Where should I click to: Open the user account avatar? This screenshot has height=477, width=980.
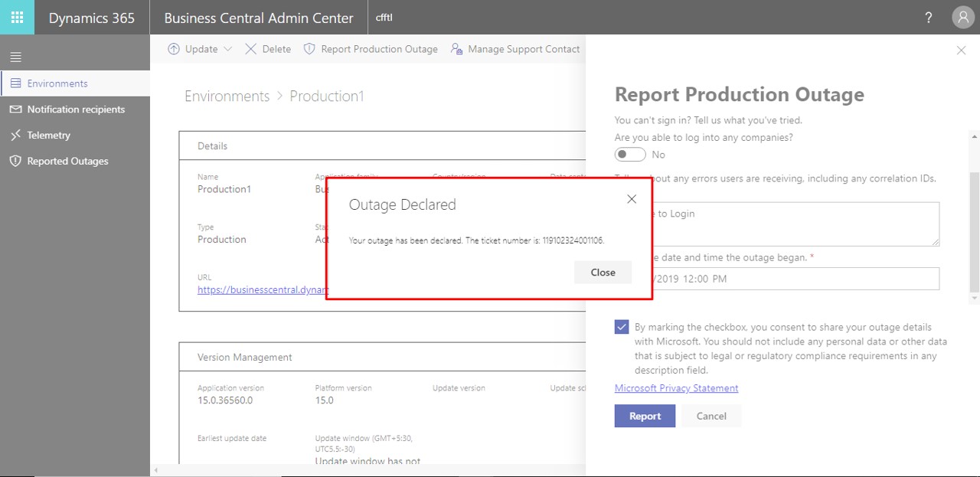point(962,18)
